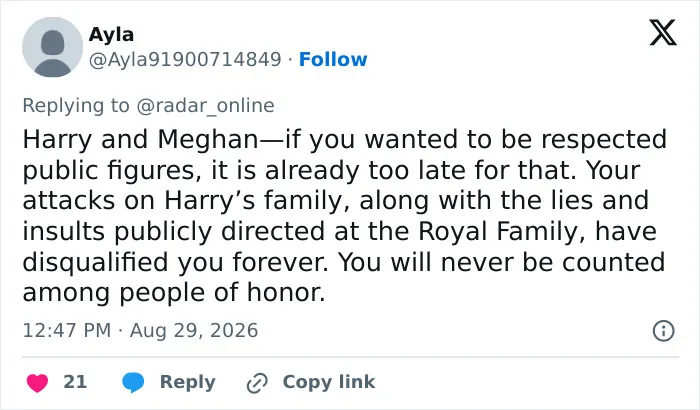This screenshot has width=700, height=410.
Task: Open the Ayla display name
Action: pyautogui.click(x=111, y=34)
